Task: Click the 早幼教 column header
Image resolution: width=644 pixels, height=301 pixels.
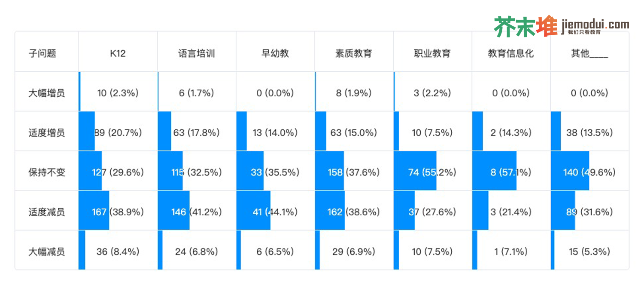Action: (275, 53)
